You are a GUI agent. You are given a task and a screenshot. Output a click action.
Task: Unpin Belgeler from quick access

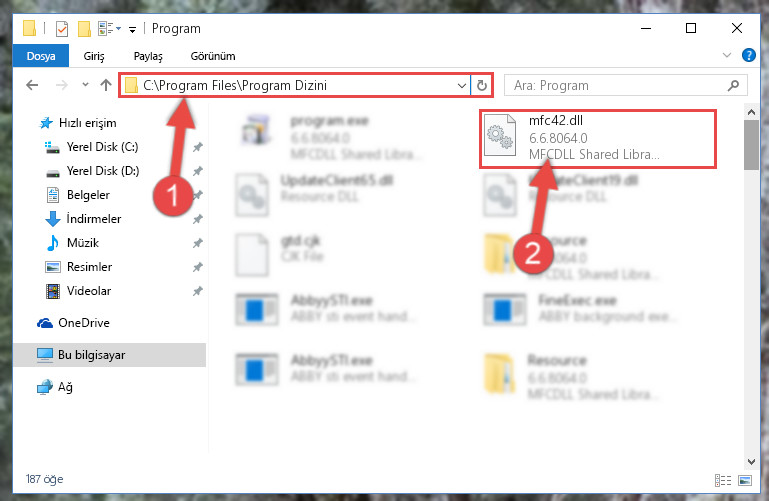coord(198,195)
